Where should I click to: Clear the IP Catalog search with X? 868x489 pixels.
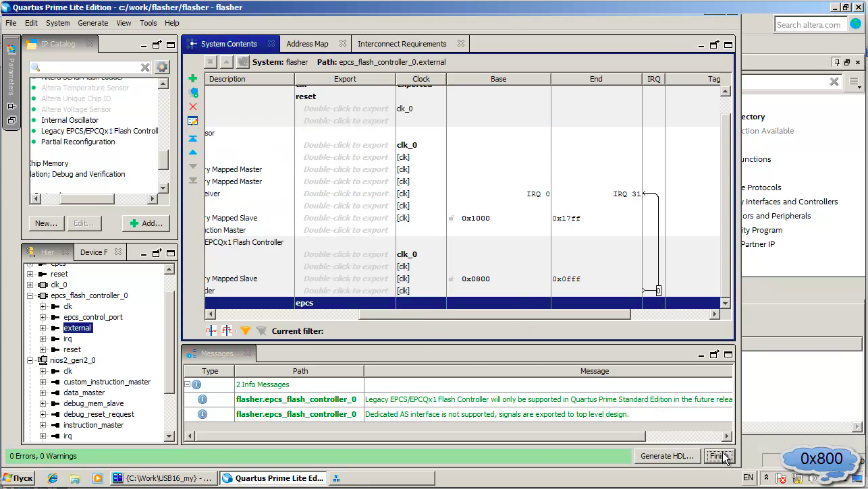[x=145, y=67]
